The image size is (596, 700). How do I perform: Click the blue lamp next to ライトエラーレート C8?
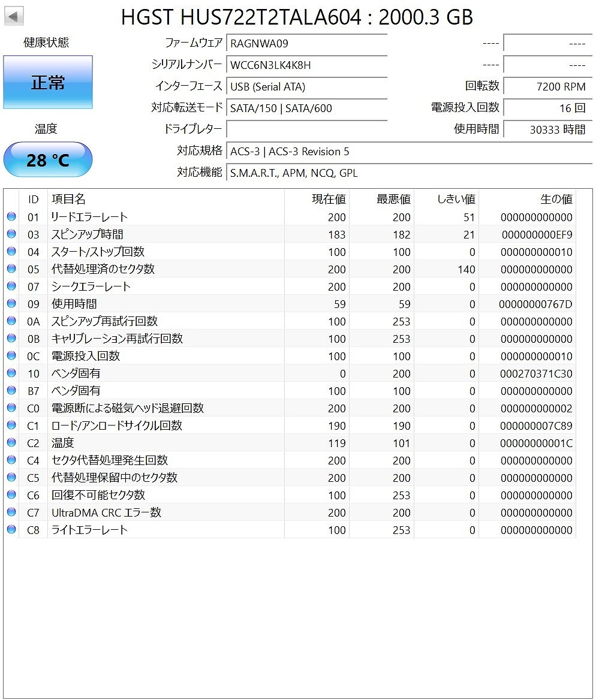11,530
